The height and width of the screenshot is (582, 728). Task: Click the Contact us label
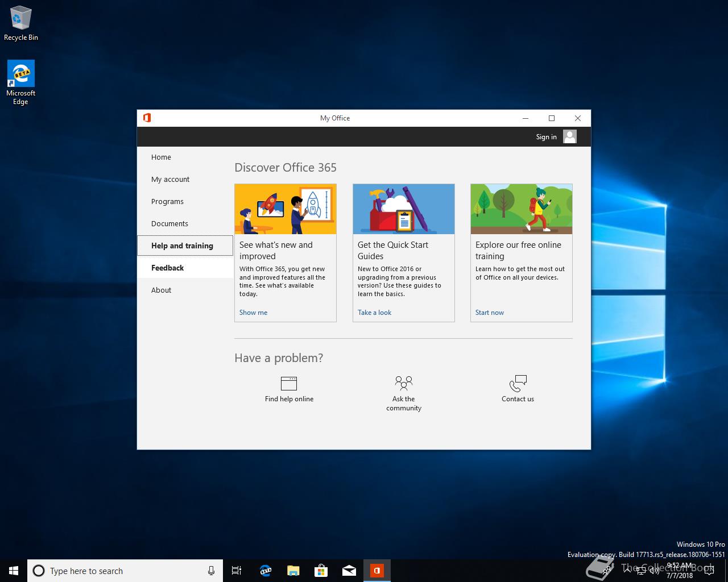pos(518,399)
